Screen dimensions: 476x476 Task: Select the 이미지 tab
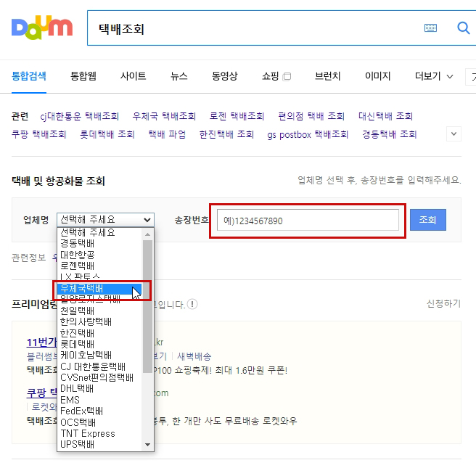tap(377, 76)
